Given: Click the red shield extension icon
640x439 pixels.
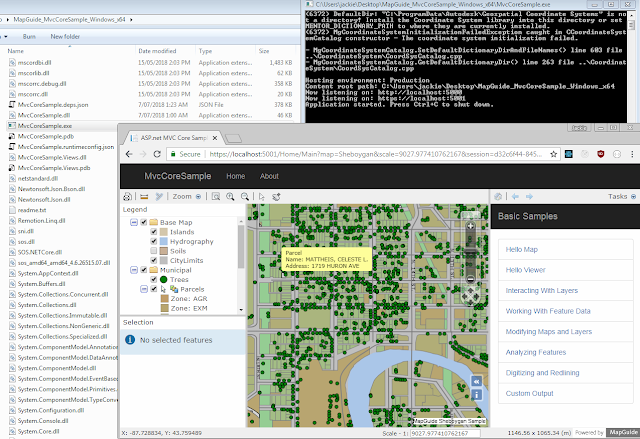Looking at the screenshot, I should tap(600, 154).
